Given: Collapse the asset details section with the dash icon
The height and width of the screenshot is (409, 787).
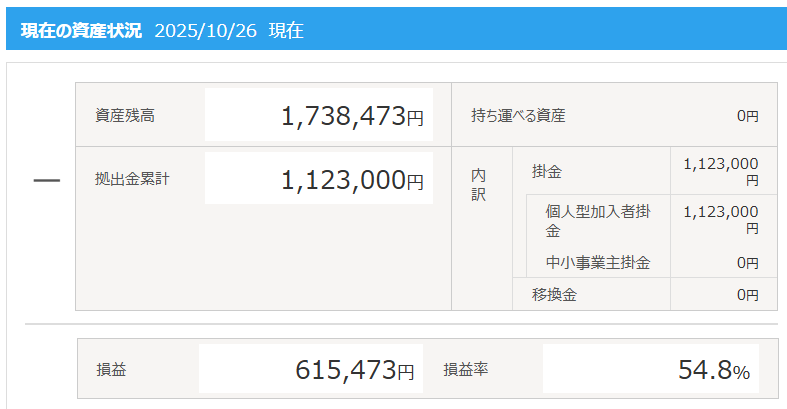Looking at the screenshot, I should coord(47,181).
